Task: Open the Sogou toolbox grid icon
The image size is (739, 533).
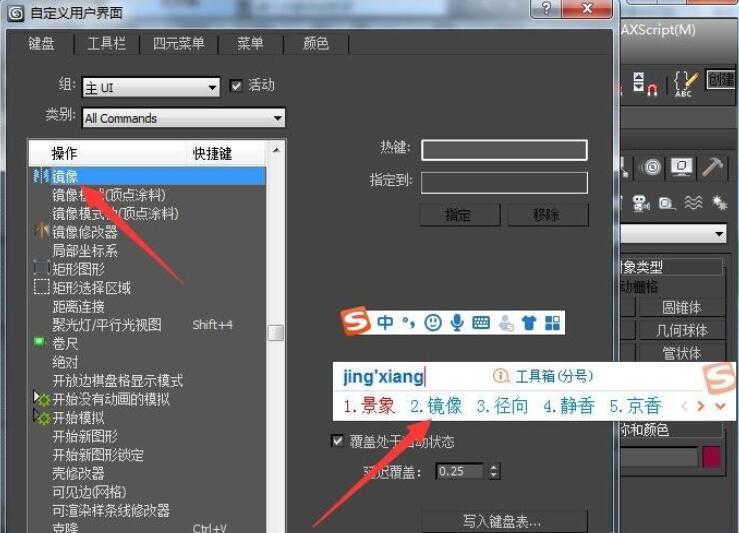Action: pyautogui.click(x=552, y=322)
